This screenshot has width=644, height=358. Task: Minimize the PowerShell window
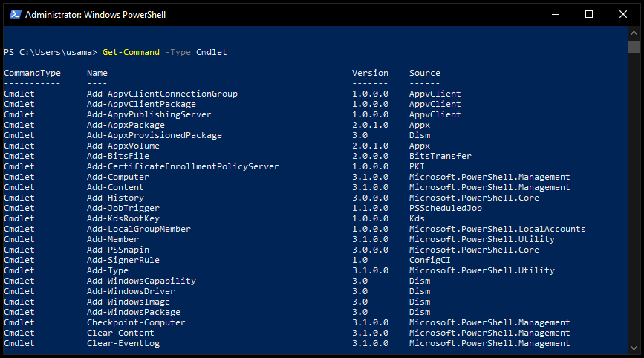coord(556,14)
